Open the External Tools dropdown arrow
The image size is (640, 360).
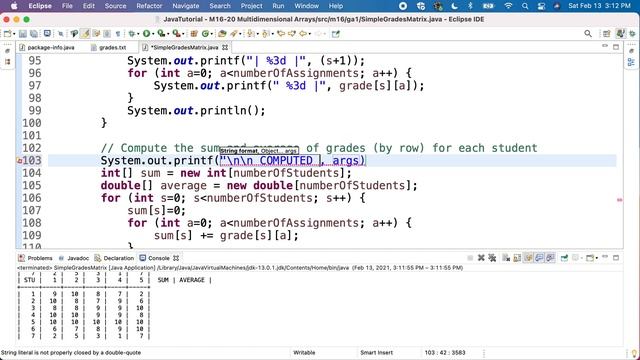click(183, 34)
